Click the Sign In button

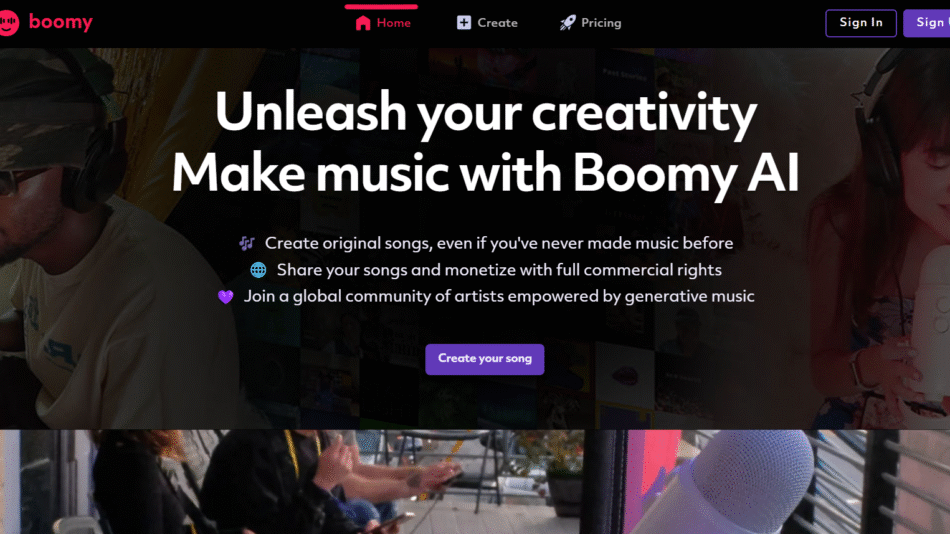[x=860, y=23]
